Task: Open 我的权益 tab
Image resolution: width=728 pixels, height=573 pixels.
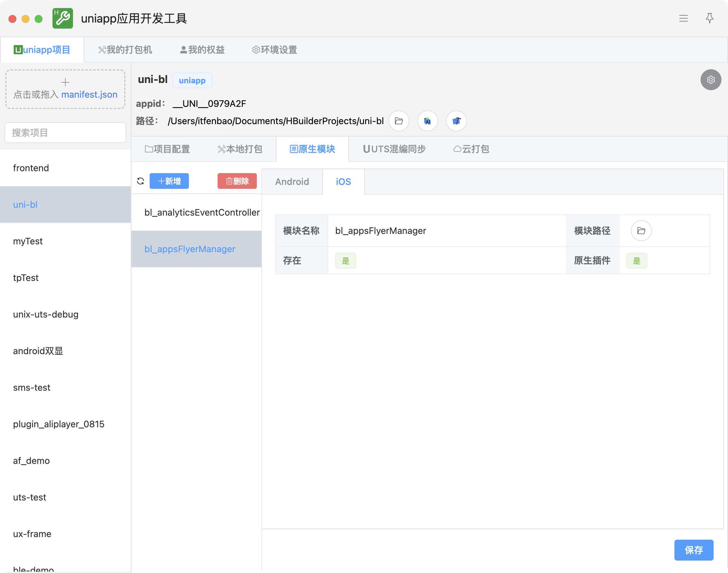Action: pyautogui.click(x=202, y=50)
